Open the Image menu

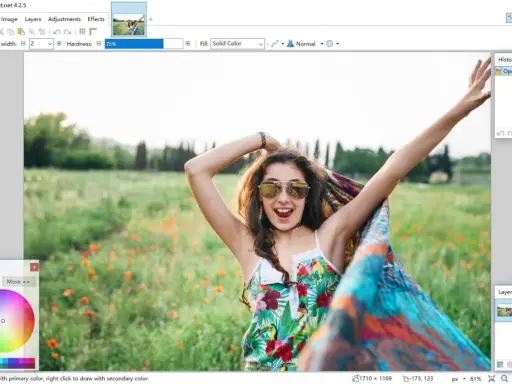click(9, 19)
